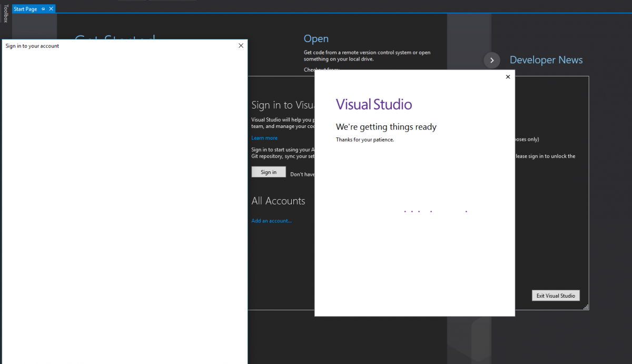Click the 'Add an account...' link
This screenshot has width=632, height=364.
(x=272, y=221)
